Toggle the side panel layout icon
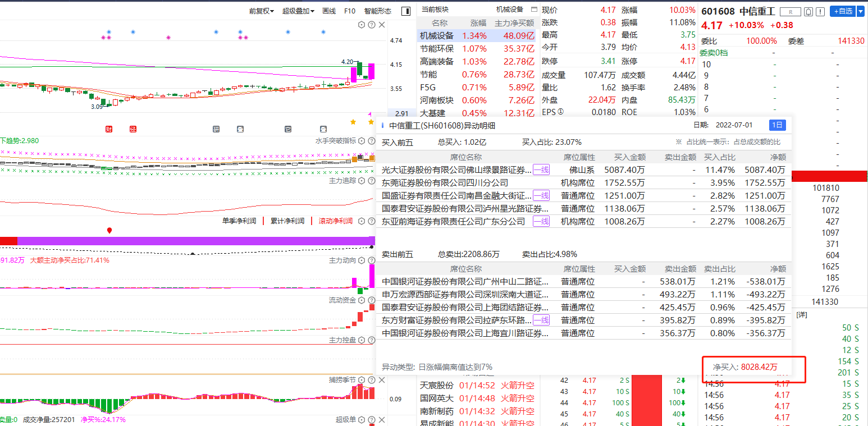 click(406, 11)
